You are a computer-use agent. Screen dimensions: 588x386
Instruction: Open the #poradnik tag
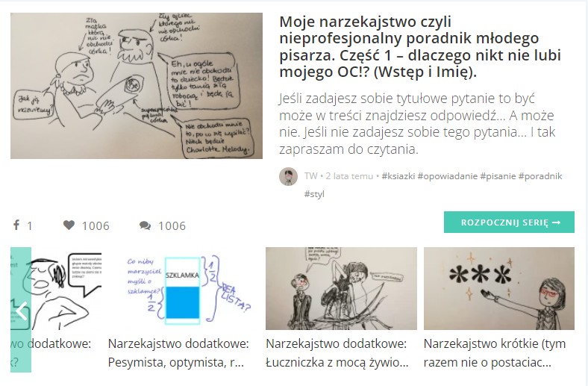pyautogui.click(x=540, y=176)
